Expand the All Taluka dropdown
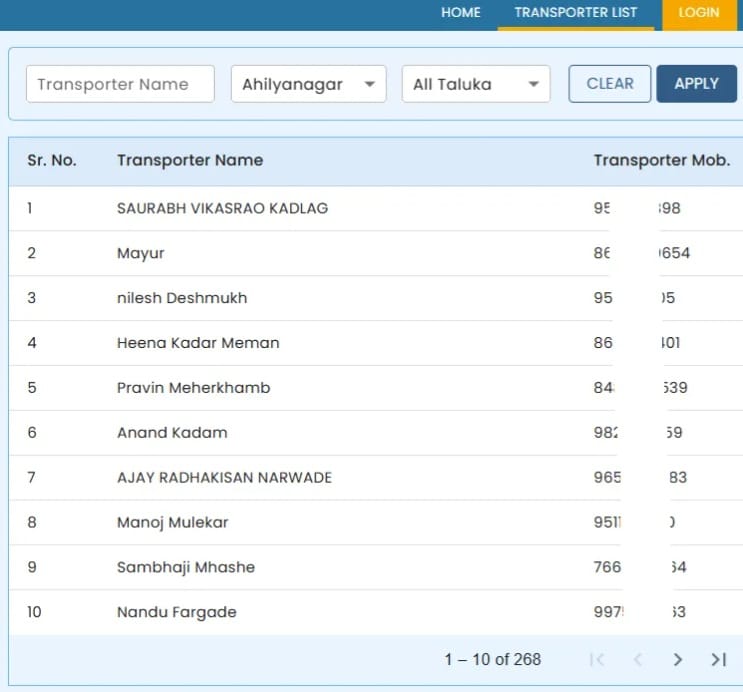 476,84
